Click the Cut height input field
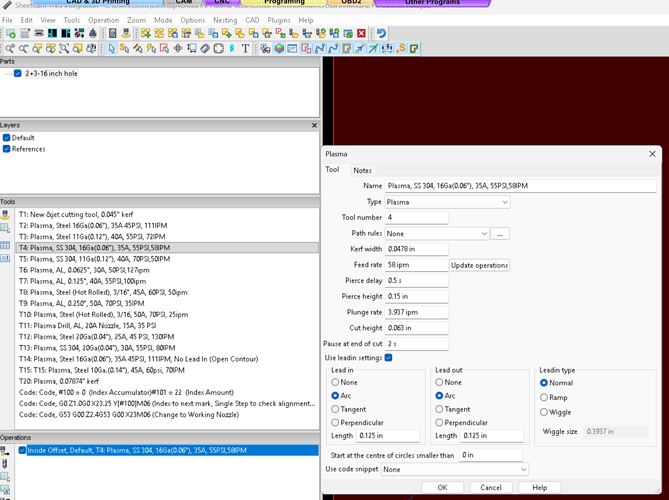This screenshot has height=500, width=669. click(x=416, y=328)
